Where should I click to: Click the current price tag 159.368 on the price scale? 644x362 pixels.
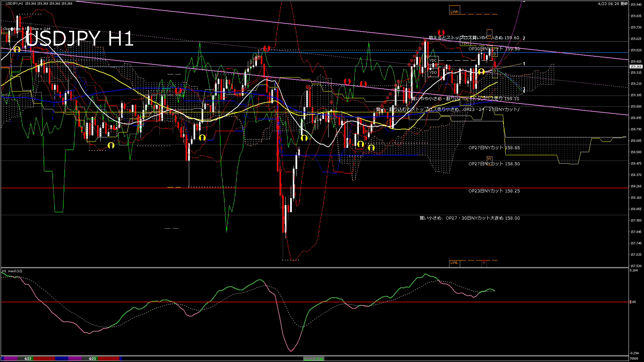coord(636,67)
